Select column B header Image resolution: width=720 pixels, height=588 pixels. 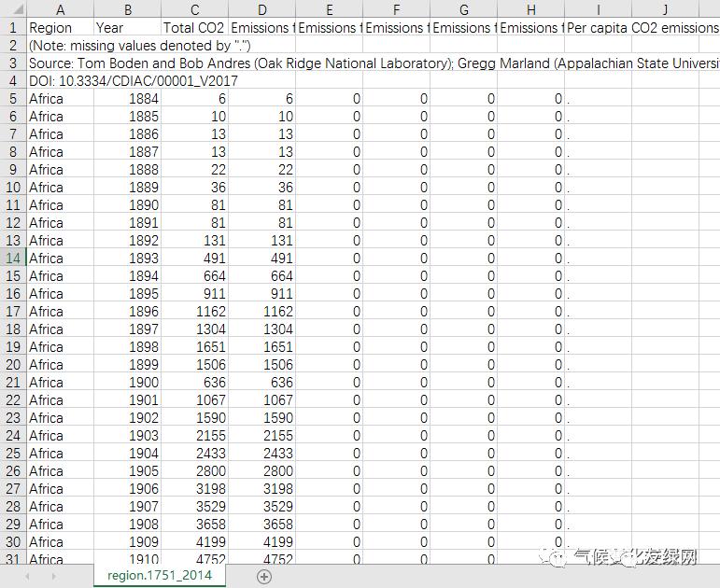click(128, 8)
